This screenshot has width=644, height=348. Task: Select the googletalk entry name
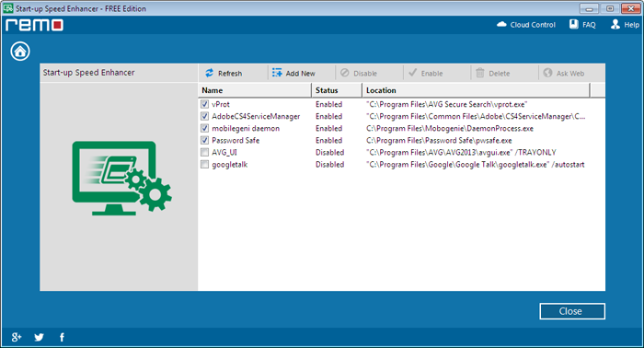point(230,165)
